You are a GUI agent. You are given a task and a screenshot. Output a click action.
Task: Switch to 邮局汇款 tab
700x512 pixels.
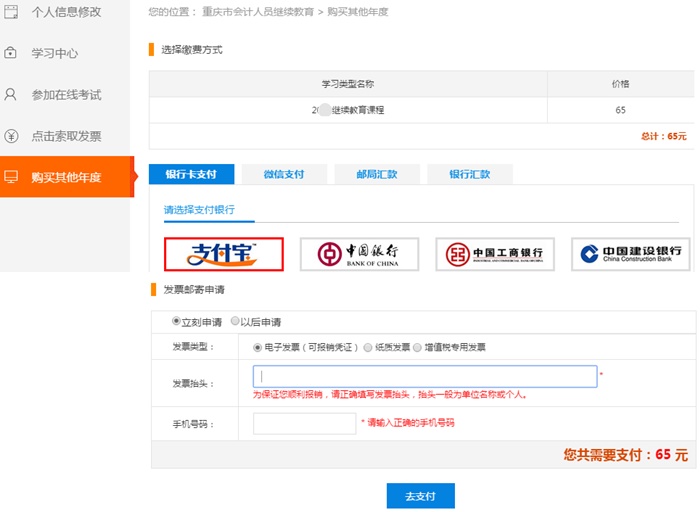pos(376,174)
